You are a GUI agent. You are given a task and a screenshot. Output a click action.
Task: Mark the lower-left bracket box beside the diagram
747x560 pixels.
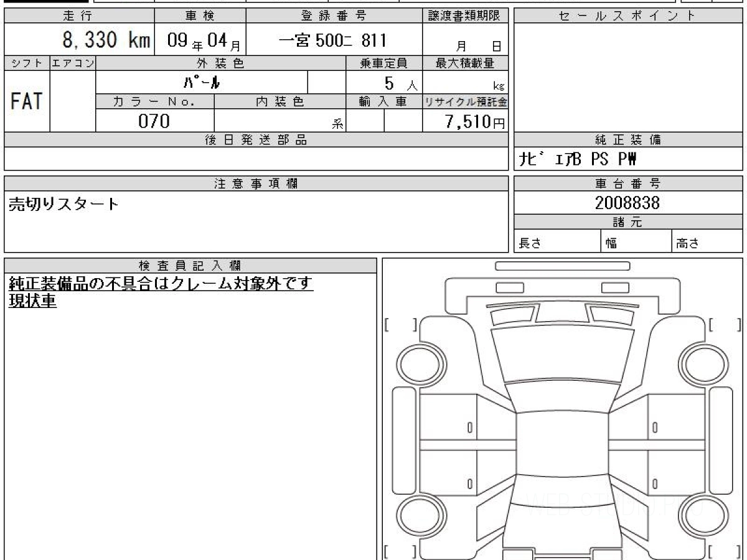[x=401, y=551]
